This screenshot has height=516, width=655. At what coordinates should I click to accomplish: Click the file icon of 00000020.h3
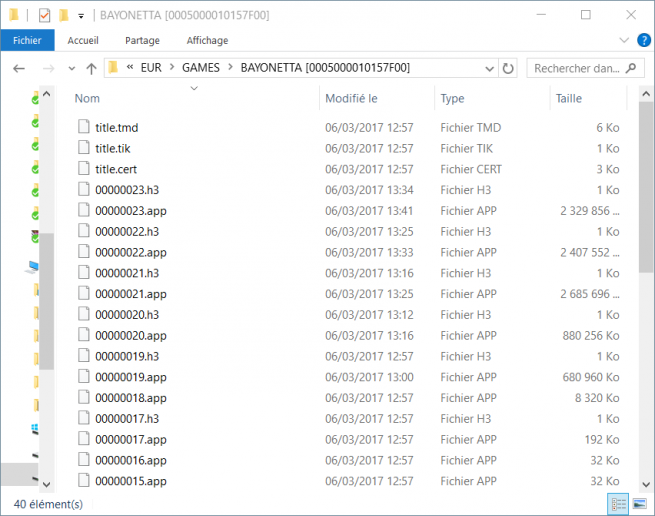click(84, 314)
